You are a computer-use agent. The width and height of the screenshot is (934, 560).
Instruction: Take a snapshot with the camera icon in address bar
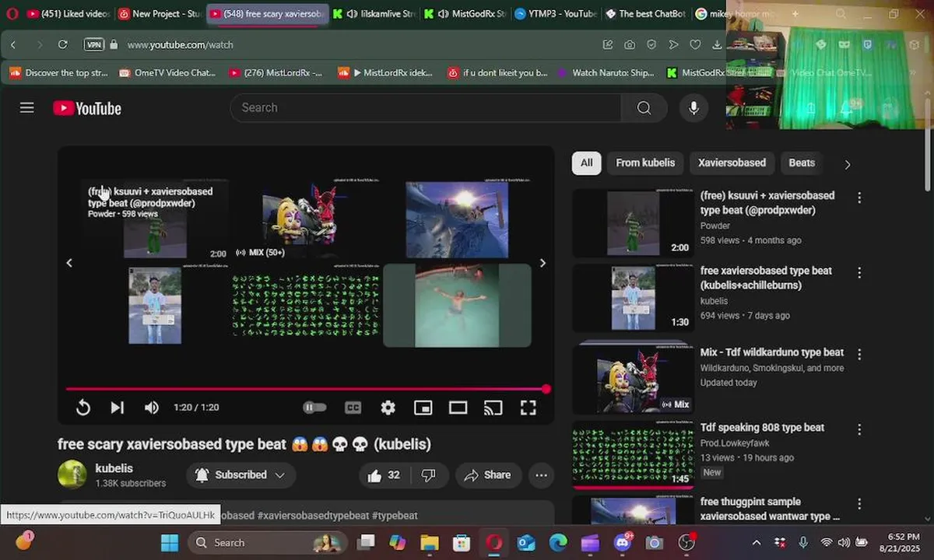pyautogui.click(x=630, y=45)
